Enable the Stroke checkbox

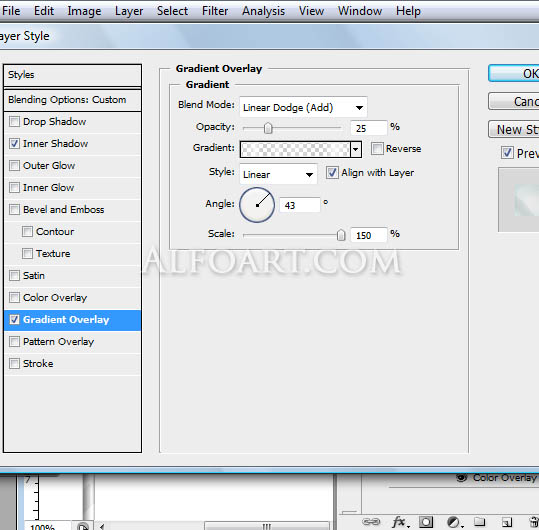[14, 363]
